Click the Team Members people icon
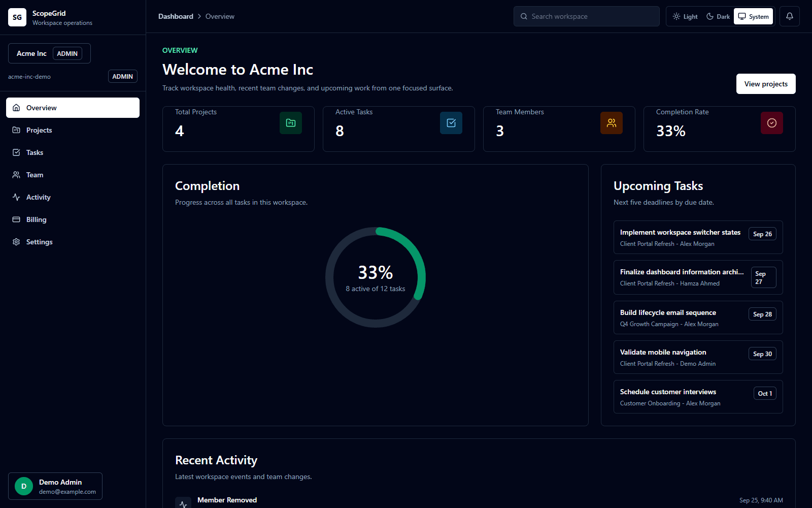Screen dimensions: 812x508 coord(612,123)
